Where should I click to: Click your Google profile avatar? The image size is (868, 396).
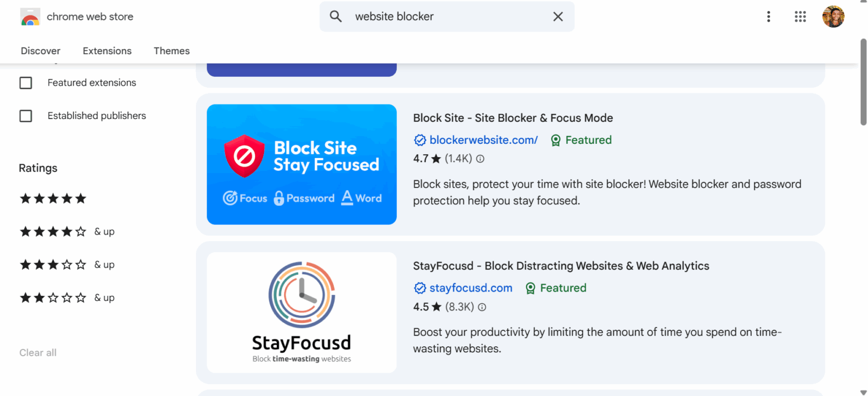[x=833, y=17]
